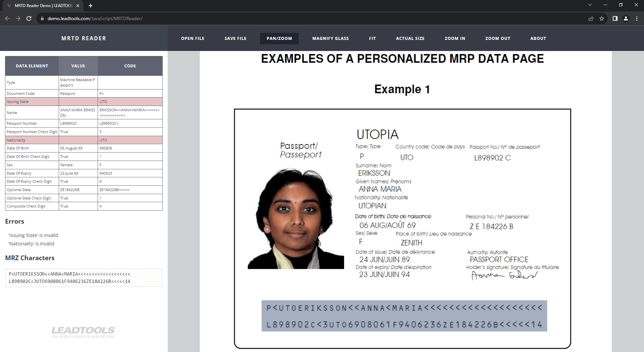Toggle bookmark with the star icon

[602, 18]
